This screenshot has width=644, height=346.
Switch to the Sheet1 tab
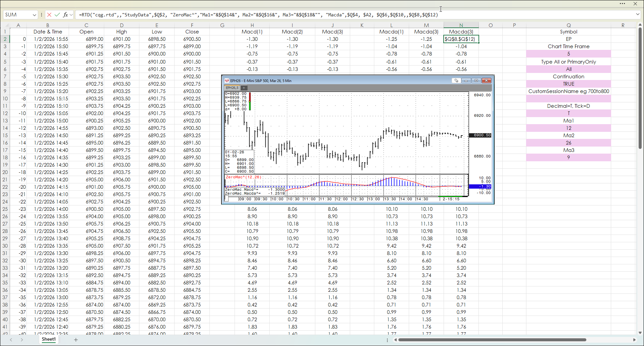pyautogui.click(x=49, y=339)
